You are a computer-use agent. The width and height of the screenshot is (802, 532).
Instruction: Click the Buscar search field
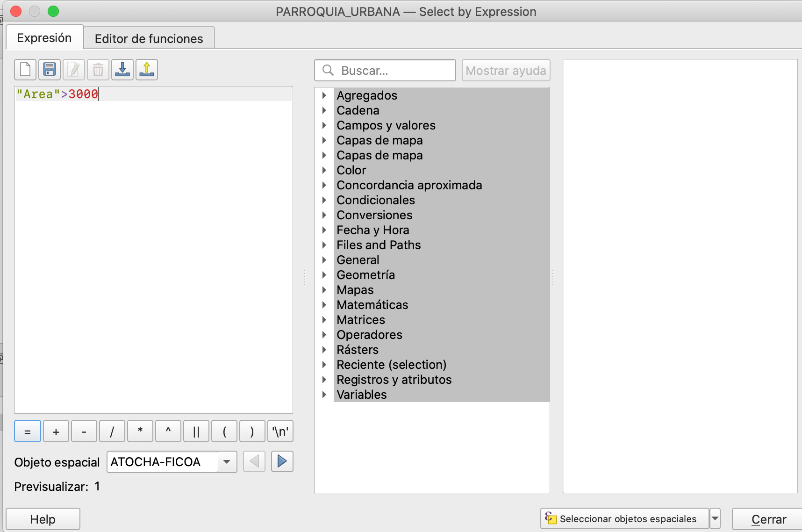pyautogui.click(x=393, y=71)
